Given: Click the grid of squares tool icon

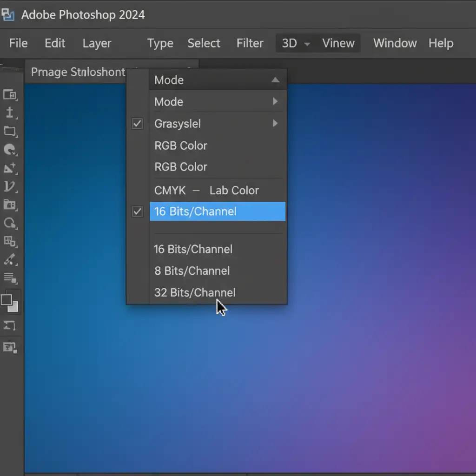Looking at the screenshot, I should point(10,241).
